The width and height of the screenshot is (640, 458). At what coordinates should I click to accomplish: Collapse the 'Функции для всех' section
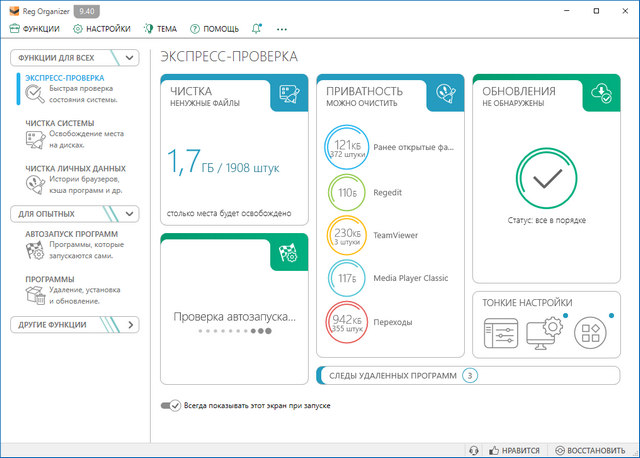[132, 58]
